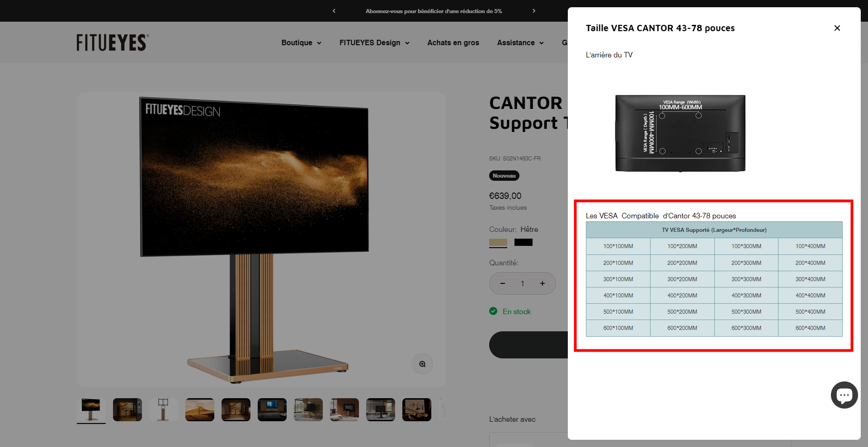Click the 200*400MM table cell
868x447 pixels.
click(810, 263)
